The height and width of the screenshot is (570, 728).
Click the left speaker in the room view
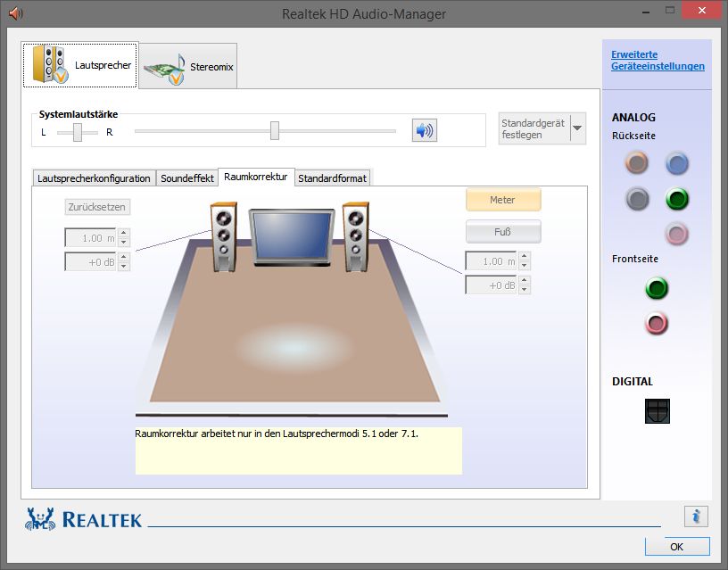click(x=224, y=237)
